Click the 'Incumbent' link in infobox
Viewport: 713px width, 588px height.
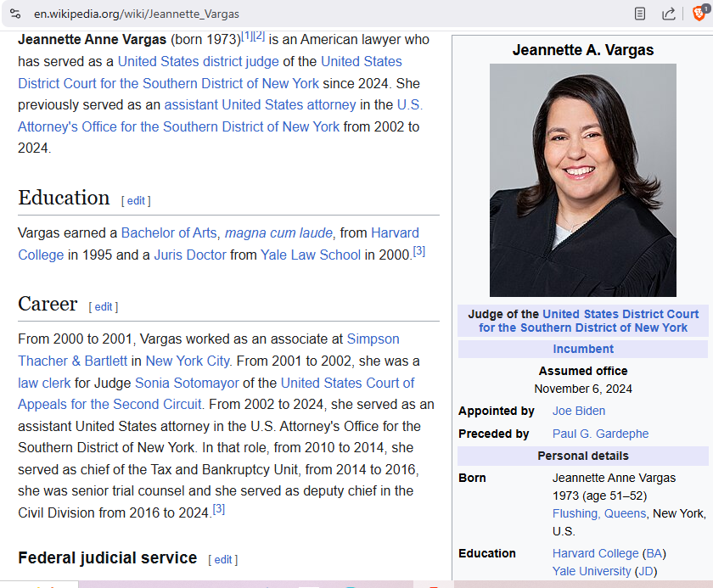[583, 349]
